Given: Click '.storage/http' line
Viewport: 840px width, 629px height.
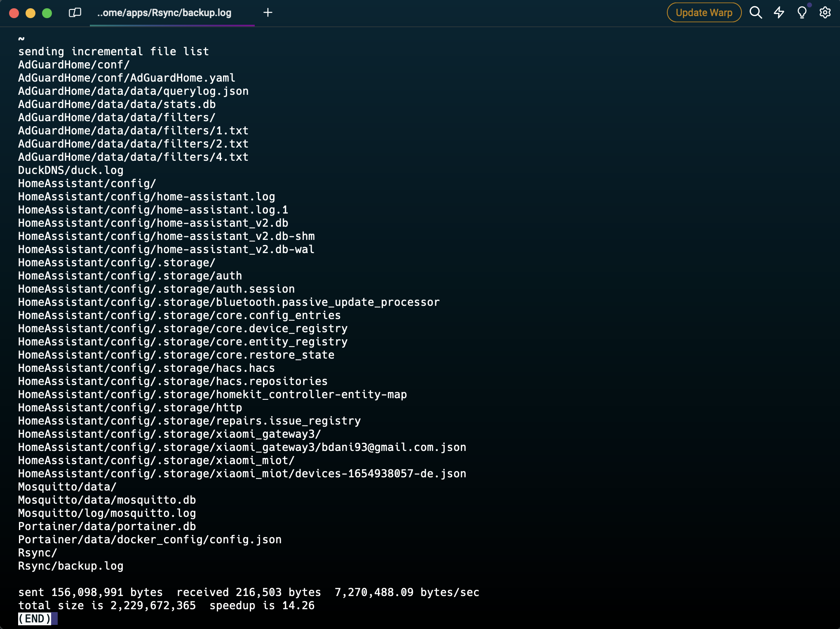Looking at the screenshot, I should coord(130,408).
